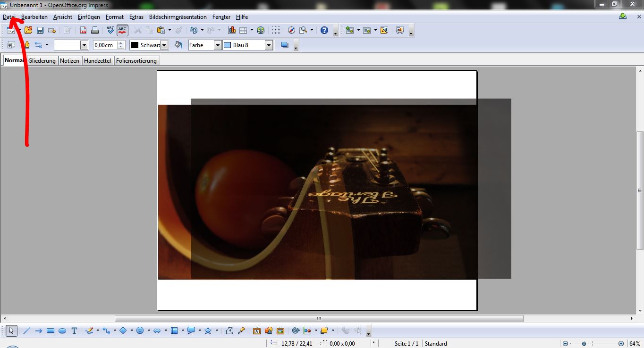The height and width of the screenshot is (348, 644).
Task: Open the line color Schwarz dropdown
Action: pyautogui.click(x=164, y=45)
